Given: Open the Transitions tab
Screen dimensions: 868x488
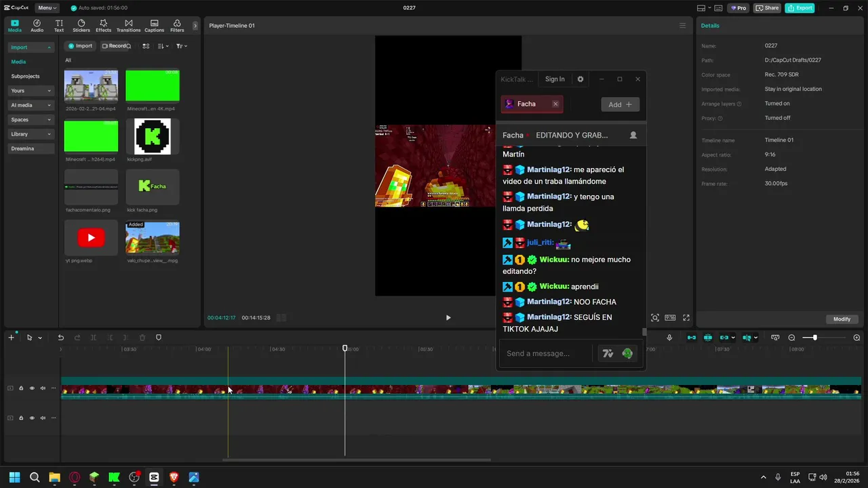Looking at the screenshot, I should 128,26.
